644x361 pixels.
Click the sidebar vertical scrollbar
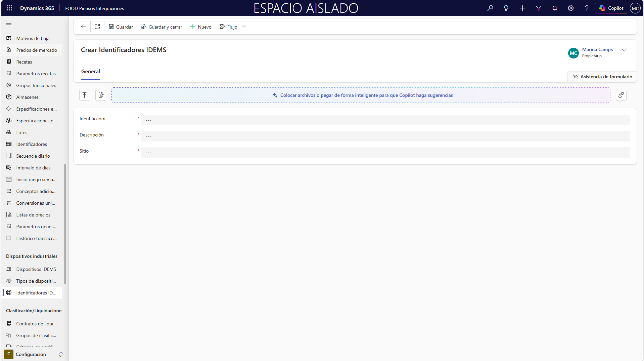click(65, 224)
